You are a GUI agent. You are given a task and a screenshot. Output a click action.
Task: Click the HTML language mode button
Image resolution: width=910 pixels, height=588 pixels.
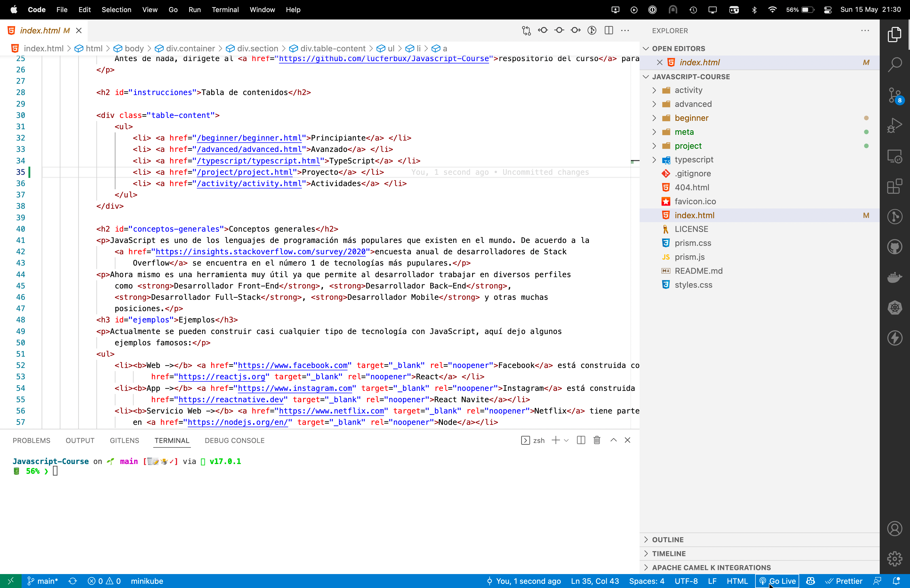pyautogui.click(x=737, y=581)
